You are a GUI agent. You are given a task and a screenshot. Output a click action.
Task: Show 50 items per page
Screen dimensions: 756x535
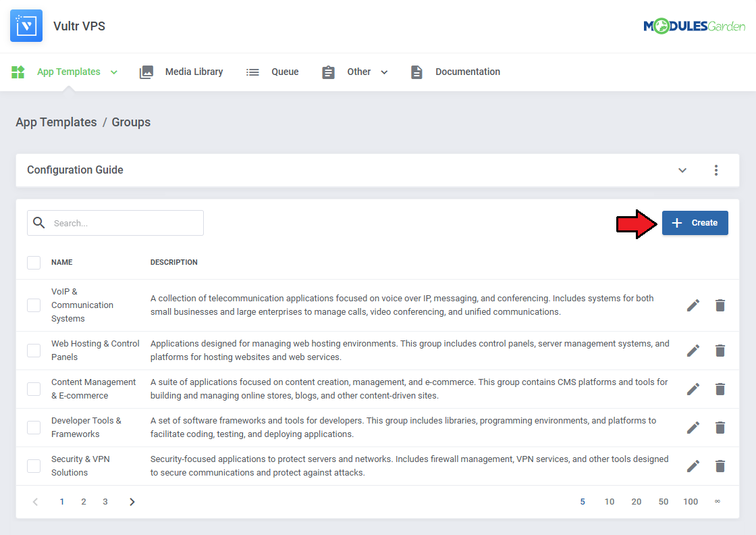click(664, 502)
